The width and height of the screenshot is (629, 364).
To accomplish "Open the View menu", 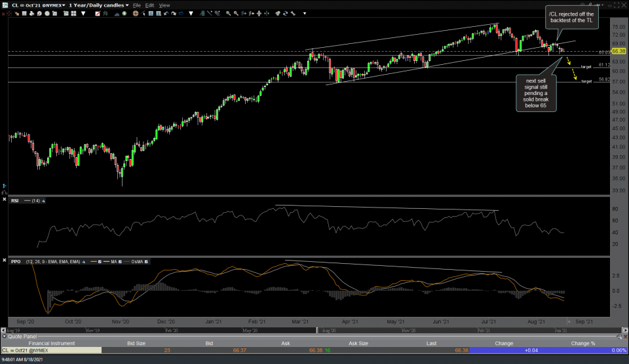I will [x=164, y=5].
